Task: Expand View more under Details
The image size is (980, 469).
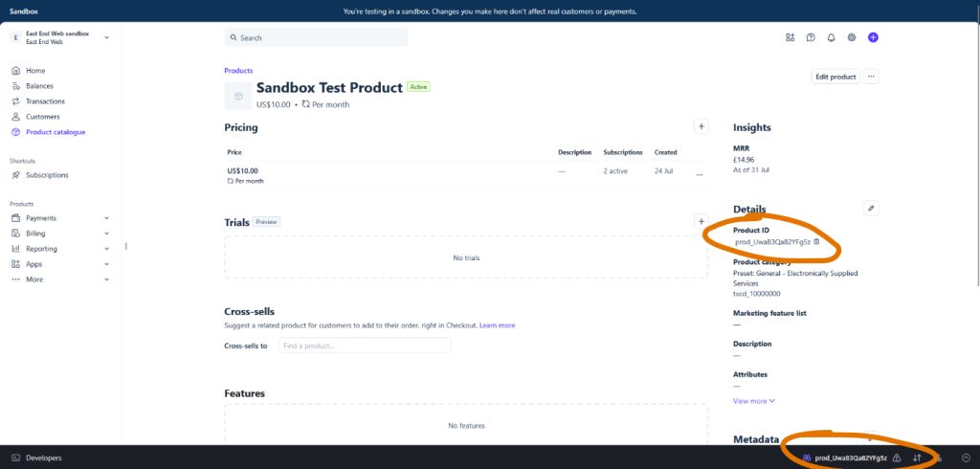Action: [754, 401]
